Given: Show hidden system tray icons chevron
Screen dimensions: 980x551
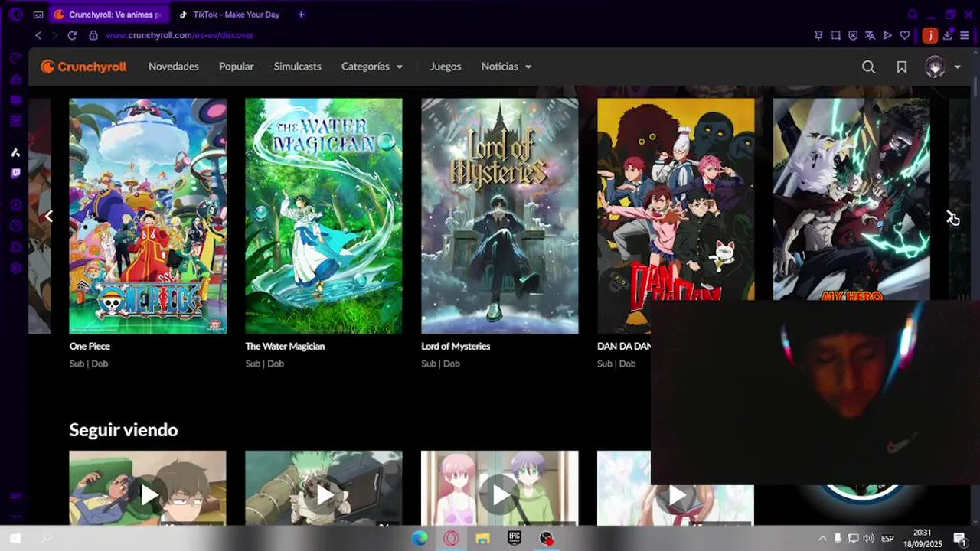Looking at the screenshot, I should click(x=822, y=539).
